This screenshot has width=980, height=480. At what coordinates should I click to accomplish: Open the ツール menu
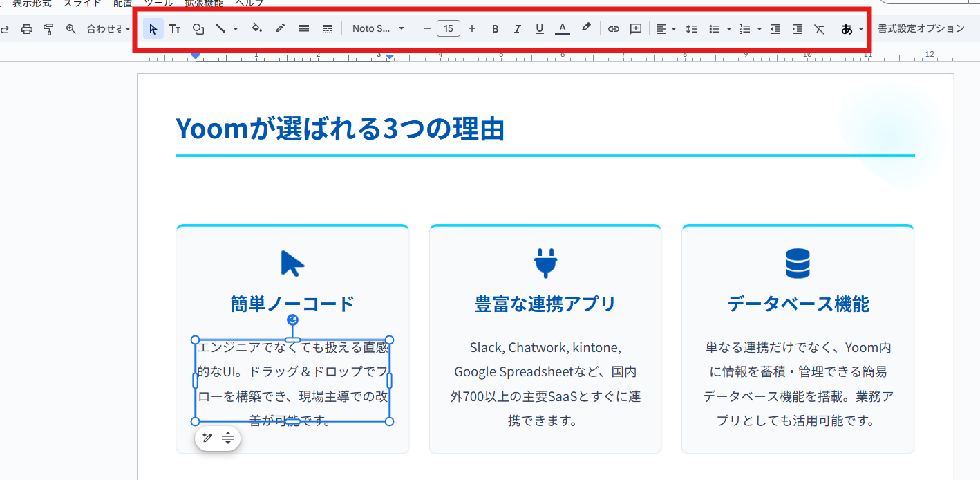click(158, 3)
